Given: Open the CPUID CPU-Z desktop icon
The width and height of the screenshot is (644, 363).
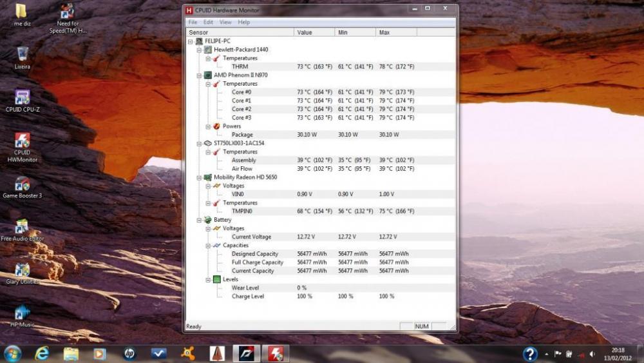Looking at the screenshot, I should click(x=22, y=98).
